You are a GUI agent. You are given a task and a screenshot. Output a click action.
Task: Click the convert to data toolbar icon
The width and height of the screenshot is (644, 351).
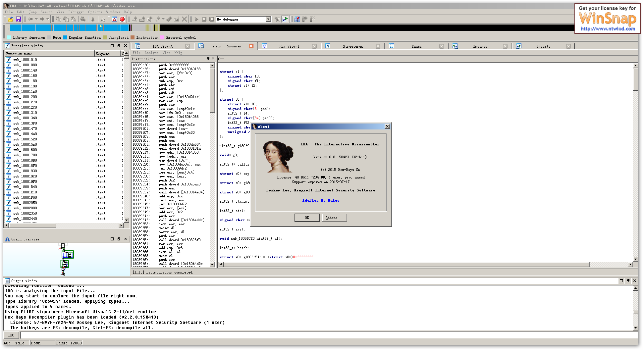[142, 19]
